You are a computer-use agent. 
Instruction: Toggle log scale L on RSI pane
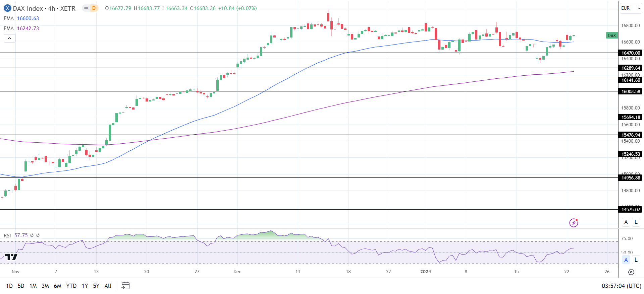point(636,260)
